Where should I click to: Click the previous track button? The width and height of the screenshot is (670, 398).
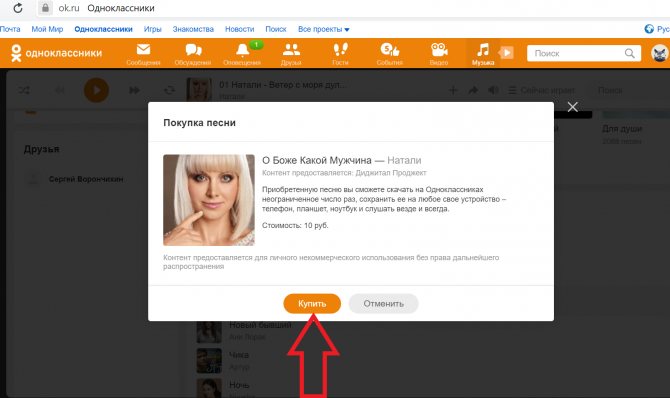(60, 90)
